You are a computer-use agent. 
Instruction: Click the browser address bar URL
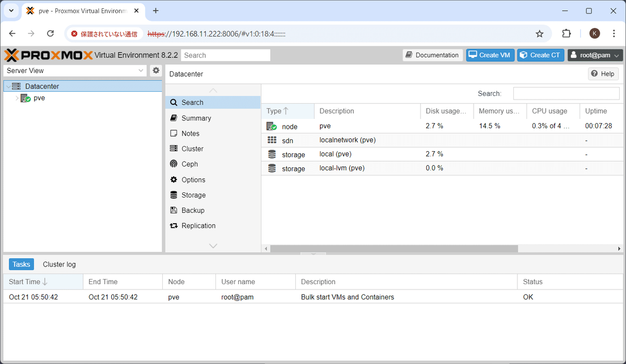tap(216, 34)
